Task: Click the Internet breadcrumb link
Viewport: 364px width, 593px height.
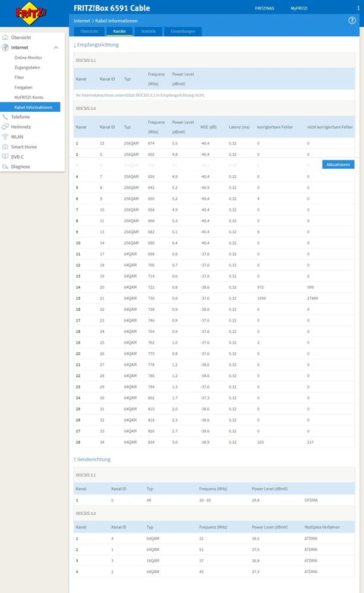Action: tap(81, 21)
